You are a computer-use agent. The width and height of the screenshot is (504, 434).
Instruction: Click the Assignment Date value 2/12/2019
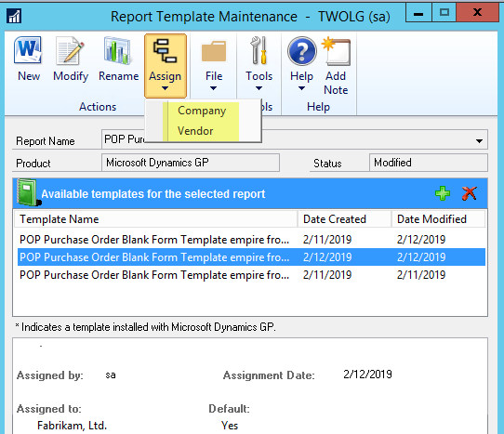pyautogui.click(x=367, y=375)
